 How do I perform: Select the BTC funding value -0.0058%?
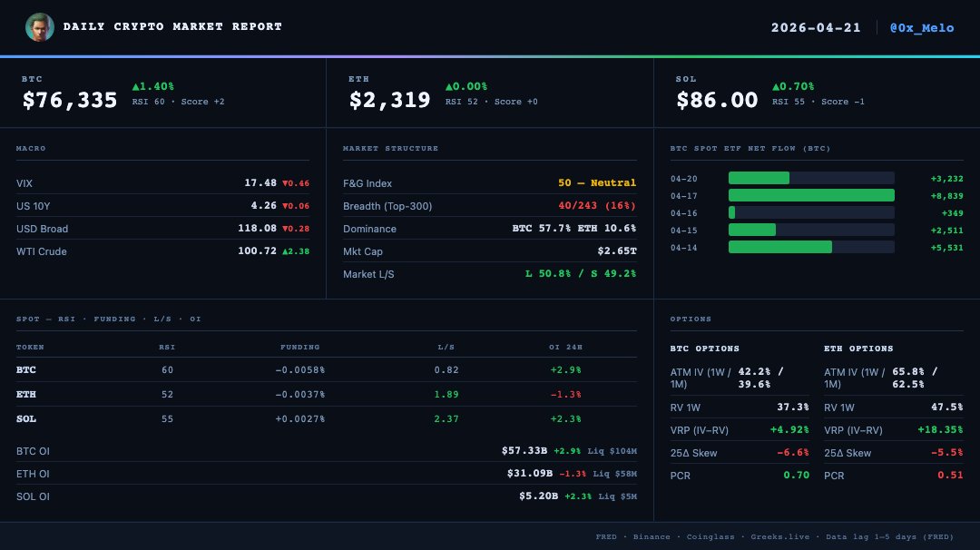300,370
